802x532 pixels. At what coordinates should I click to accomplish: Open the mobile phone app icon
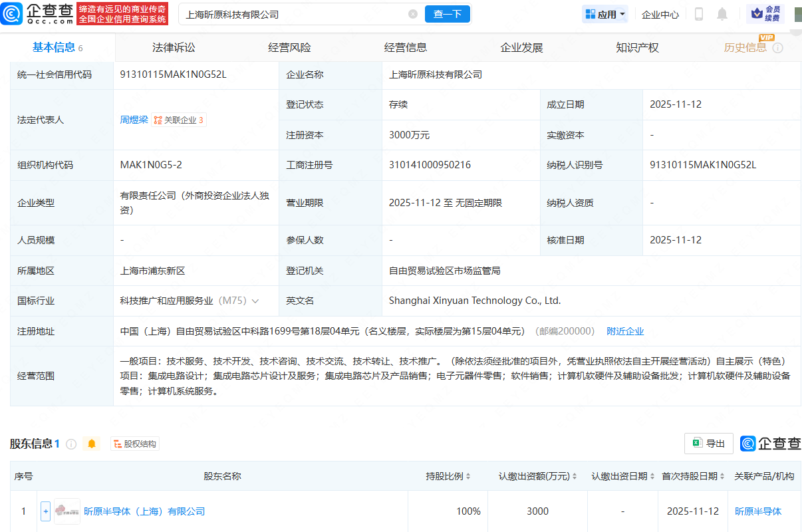coord(699,14)
